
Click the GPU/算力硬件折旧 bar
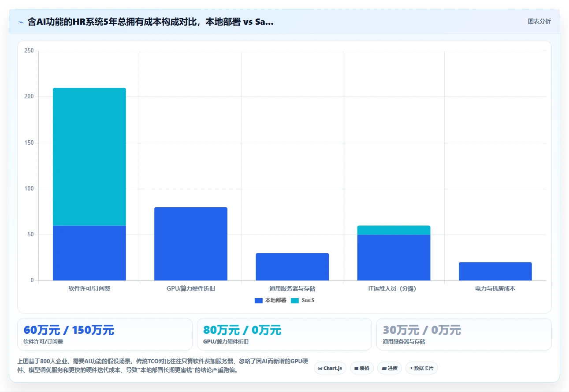point(191,244)
